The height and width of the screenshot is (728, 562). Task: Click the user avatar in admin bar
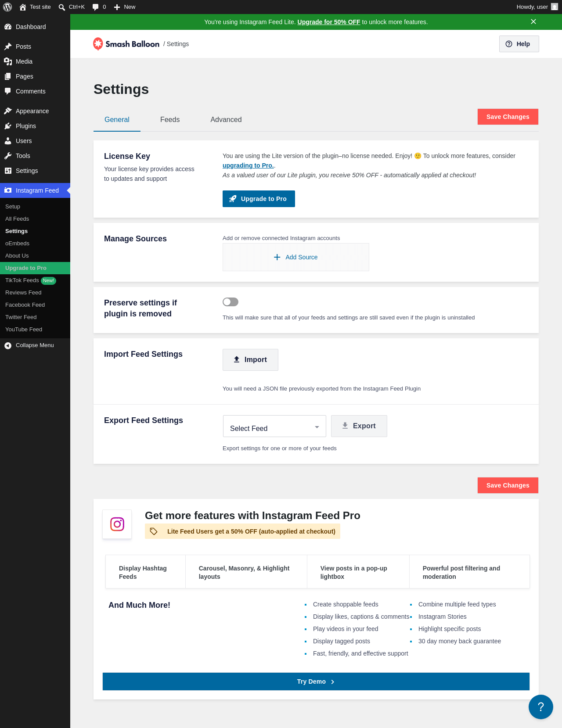(x=555, y=7)
